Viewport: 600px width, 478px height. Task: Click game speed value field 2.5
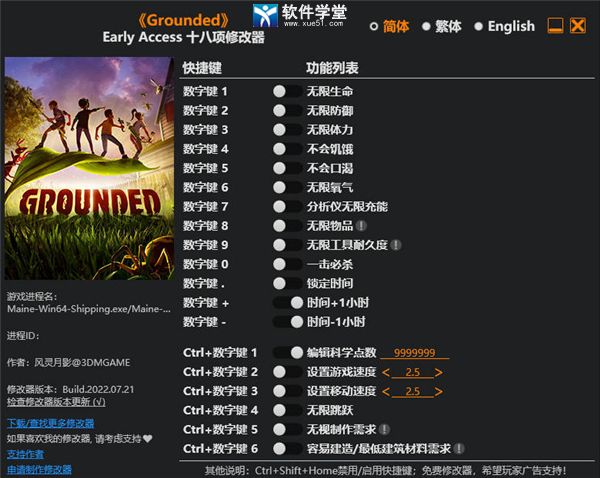tap(412, 372)
